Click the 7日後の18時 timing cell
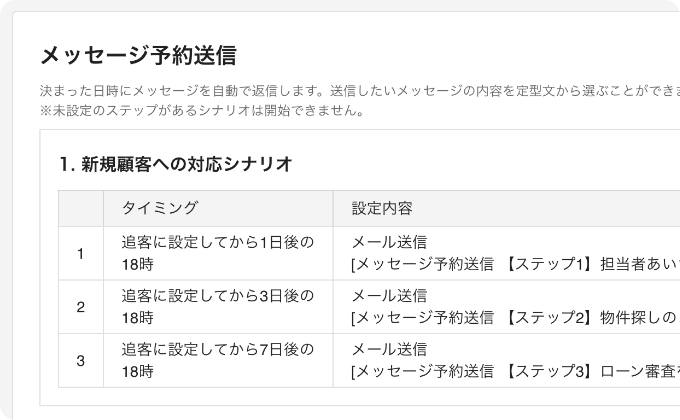Image resolution: width=680 pixels, height=420 pixels. [218, 361]
